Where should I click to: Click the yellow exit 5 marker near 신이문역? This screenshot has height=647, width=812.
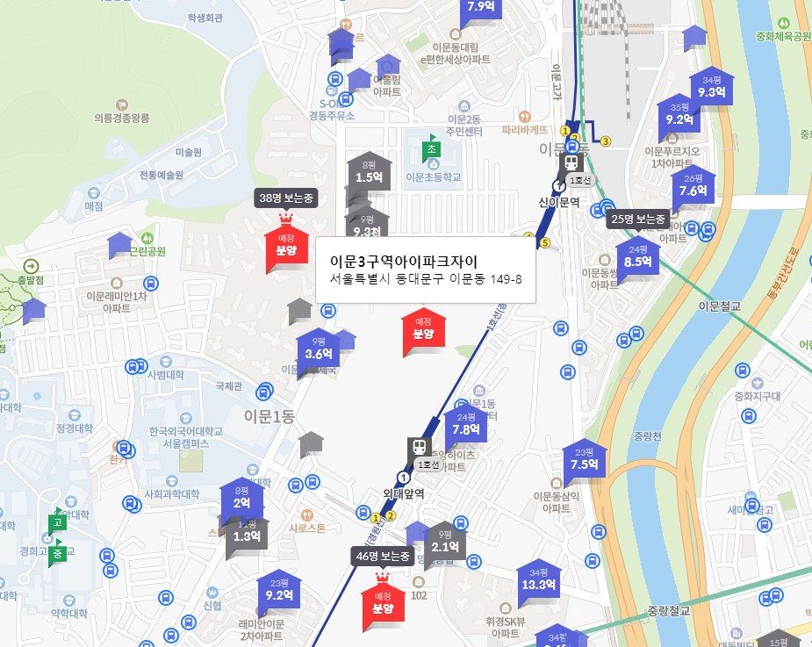pyautogui.click(x=544, y=242)
